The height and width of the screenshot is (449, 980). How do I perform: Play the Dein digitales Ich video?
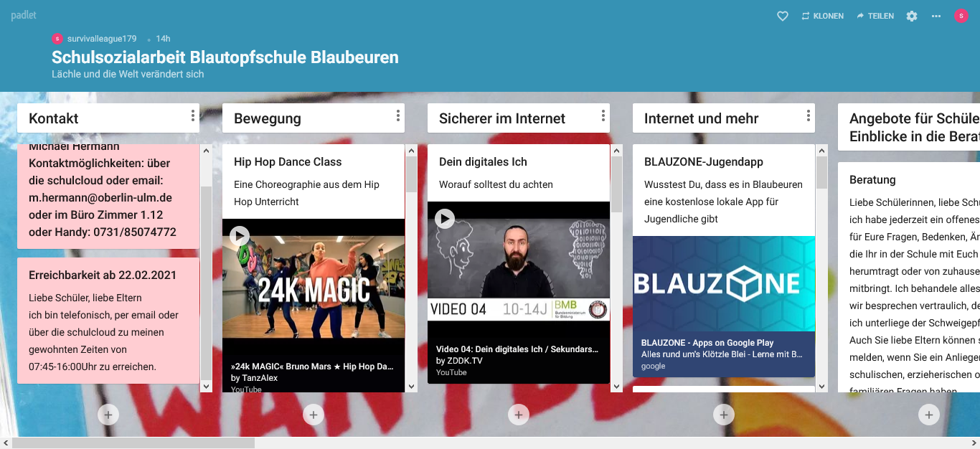(445, 218)
